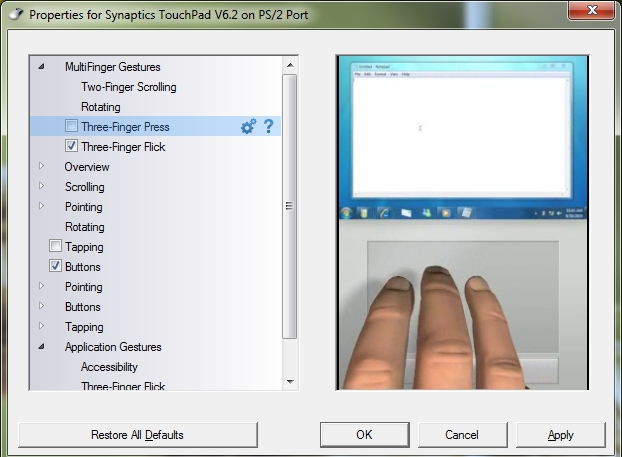Select the Application Gestures label
The width and height of the screenshot is (622, 457).
coord(113,347)
